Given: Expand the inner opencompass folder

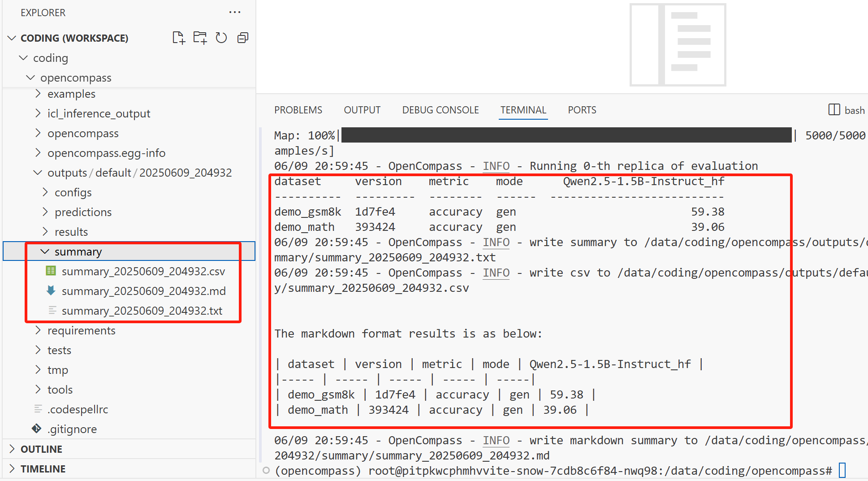Looking at the screenshot, I should tap(38, 133).
